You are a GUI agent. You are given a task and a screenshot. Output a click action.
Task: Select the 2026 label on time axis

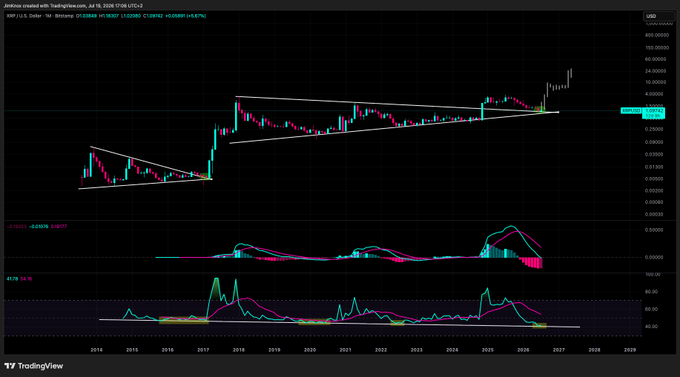click(x=523, y=350)
